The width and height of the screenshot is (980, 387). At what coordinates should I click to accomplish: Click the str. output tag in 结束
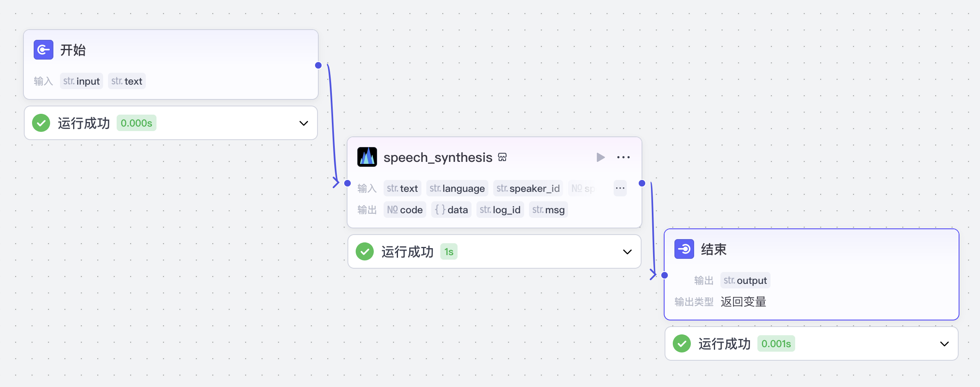click(745, 280)
